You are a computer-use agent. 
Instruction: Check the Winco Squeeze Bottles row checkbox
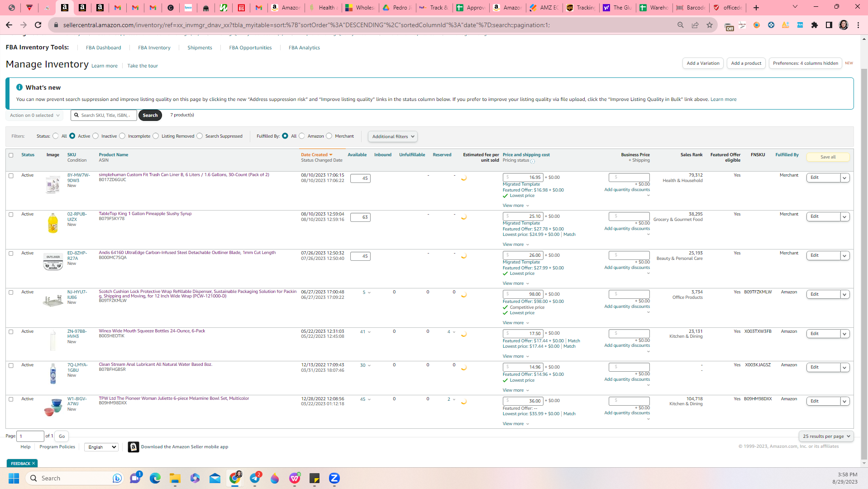click(11, 332)
